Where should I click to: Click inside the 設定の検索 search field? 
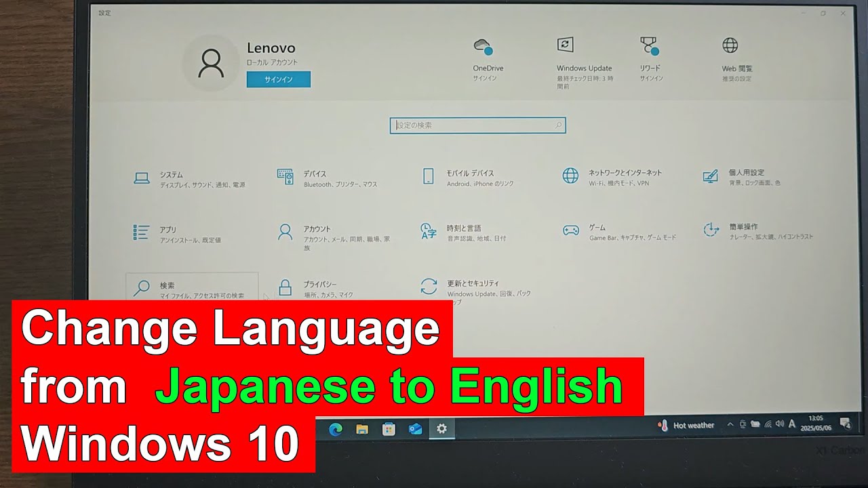click(477, 125)
